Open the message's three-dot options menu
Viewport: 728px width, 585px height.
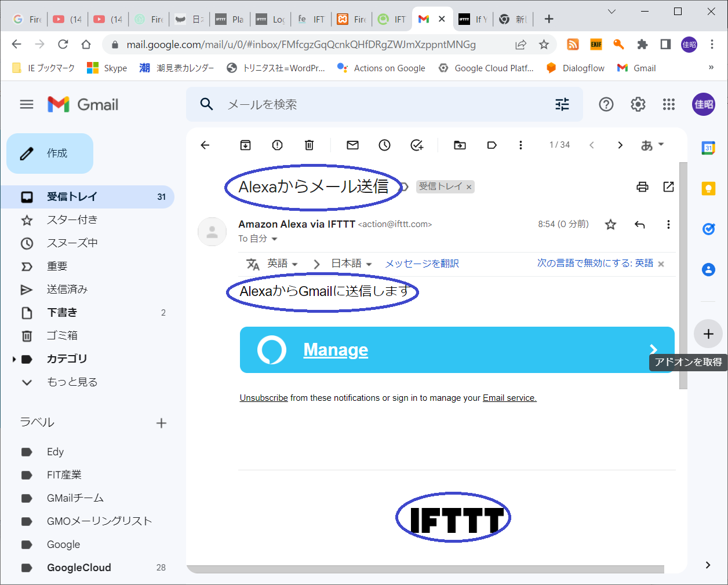pyautogui.click(x=668, y=224)
